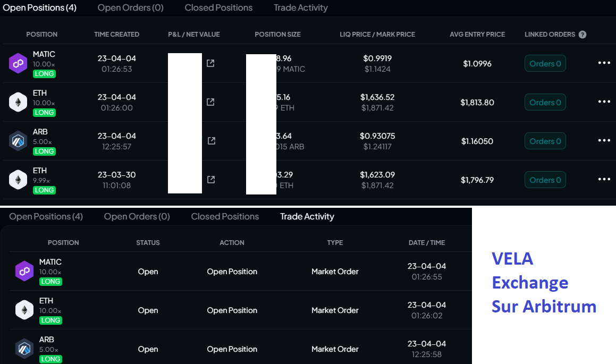616x364 pixels.
Task: Click time created 23-03-30 on ETH position
Action: 117,175
